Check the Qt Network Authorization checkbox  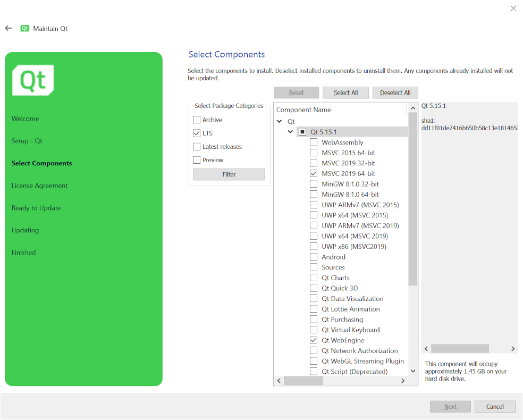(314, 350)
